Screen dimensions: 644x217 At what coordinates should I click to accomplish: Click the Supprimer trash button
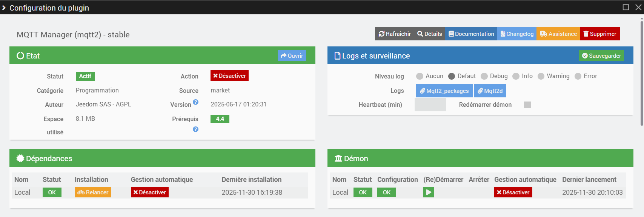tap(599, 34)
